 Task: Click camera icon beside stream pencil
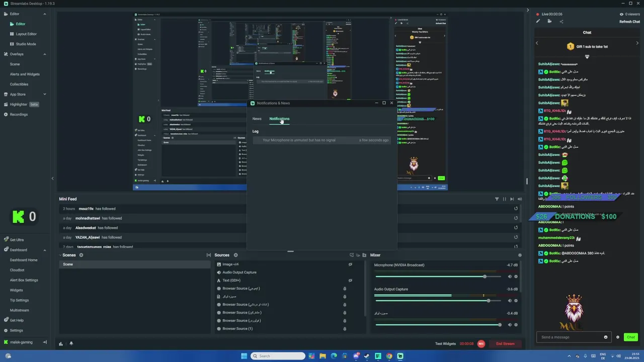pos(549,21)
